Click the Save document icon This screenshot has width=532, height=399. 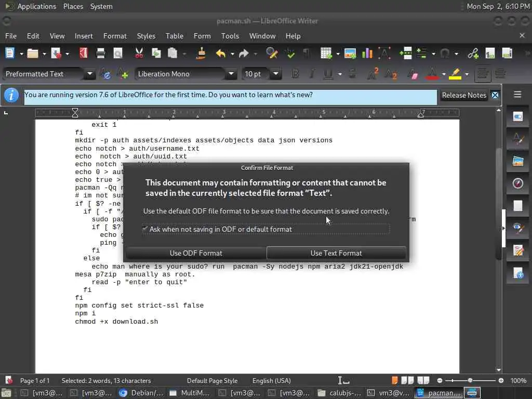(56, 54)
